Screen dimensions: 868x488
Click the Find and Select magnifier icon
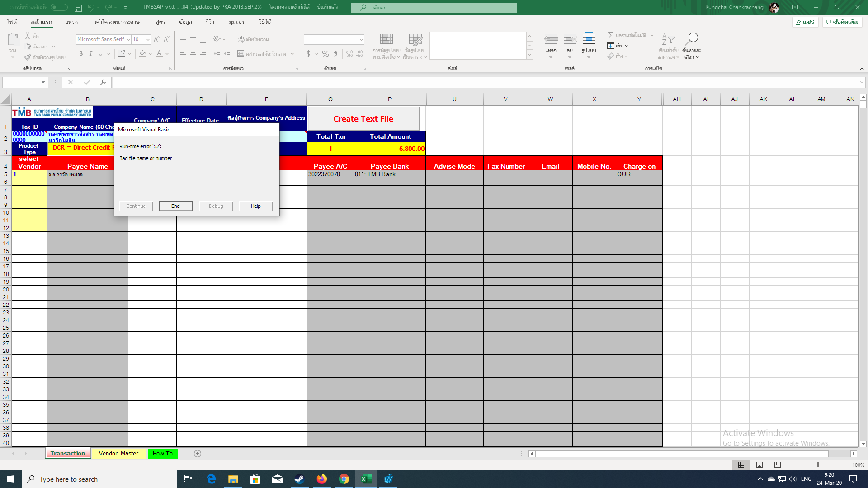691,40
